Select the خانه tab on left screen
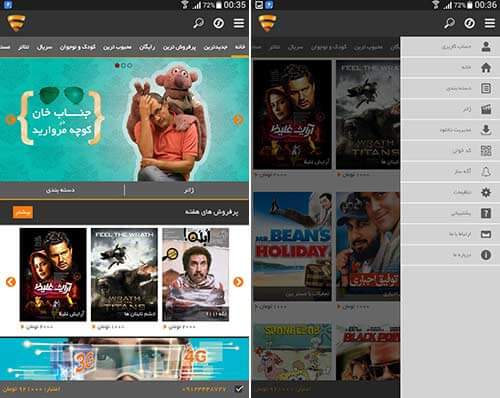Viewport: 500px width, 398px height. pyautogui.click(x=240, y=47)
